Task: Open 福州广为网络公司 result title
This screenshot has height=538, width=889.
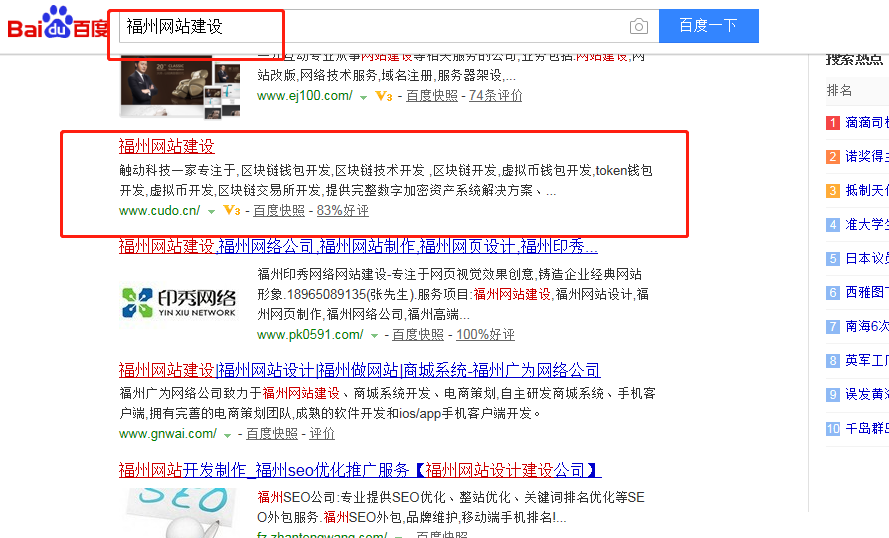Action: coord(359,370)
